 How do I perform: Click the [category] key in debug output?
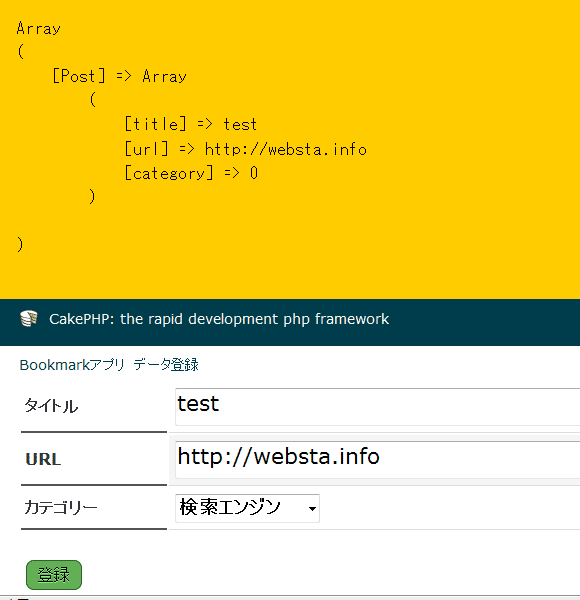169,173
